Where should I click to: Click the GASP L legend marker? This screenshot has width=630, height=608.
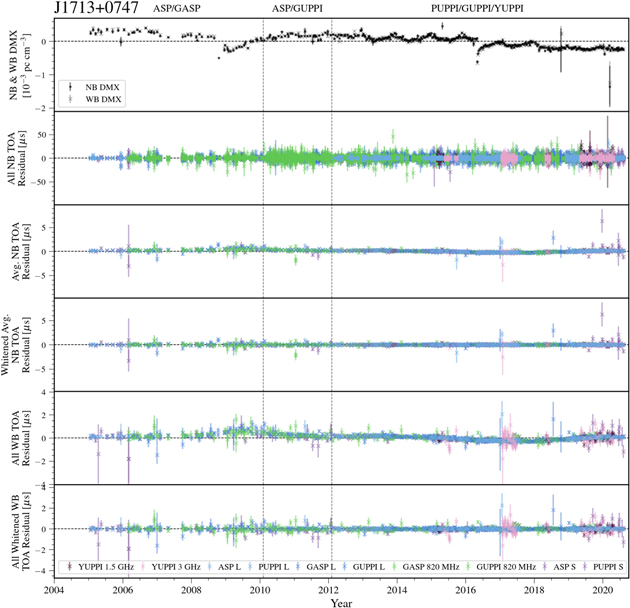tap(297, 567)
